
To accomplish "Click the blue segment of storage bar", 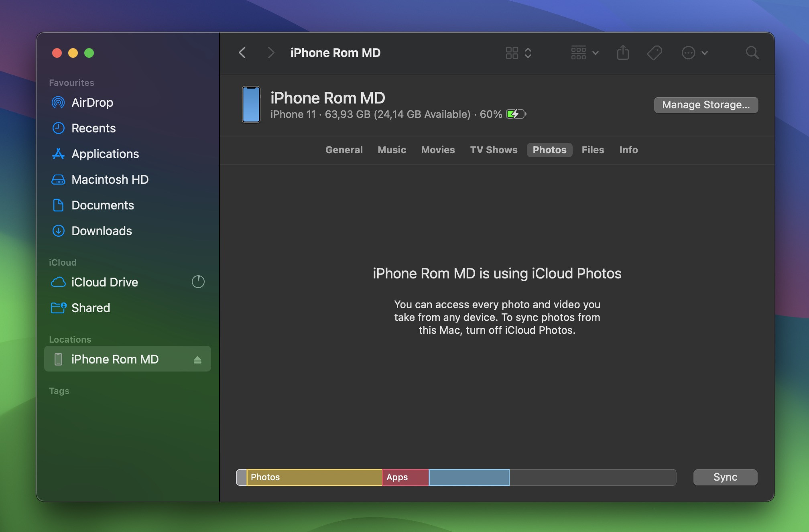I will [x=469, y=477].
